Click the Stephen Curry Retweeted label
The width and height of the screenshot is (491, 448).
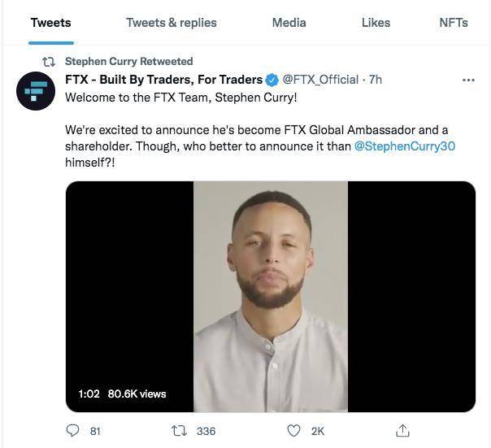(128, 62)
